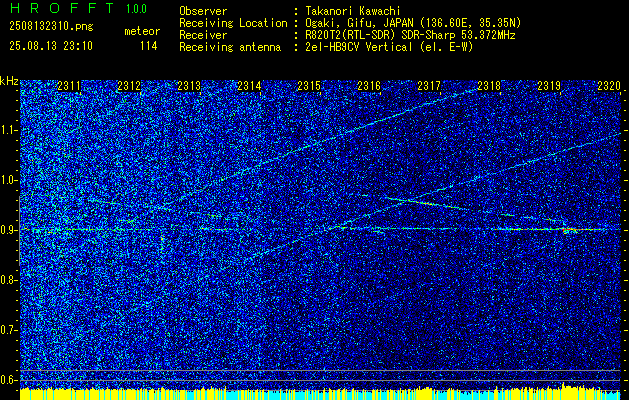Click the 2313 time marker
This screenshot has height=400, width=629.
coord(189,86)
